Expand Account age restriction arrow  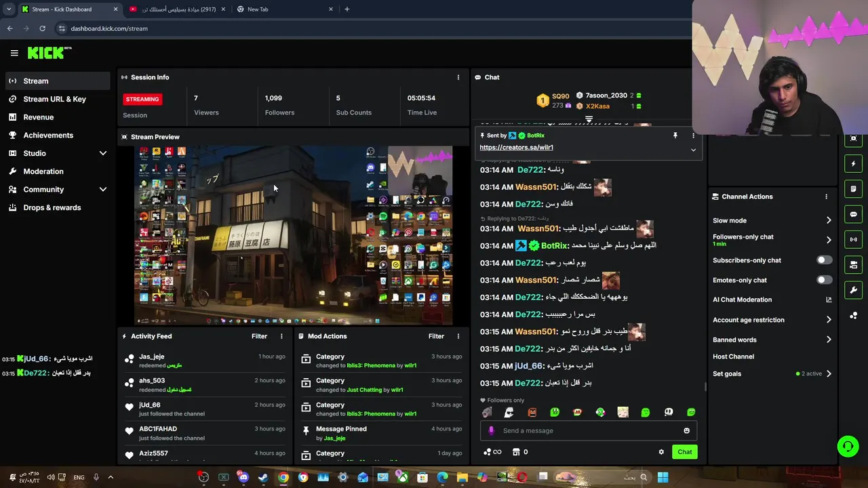pyautogui.click(x=829, y=320)
